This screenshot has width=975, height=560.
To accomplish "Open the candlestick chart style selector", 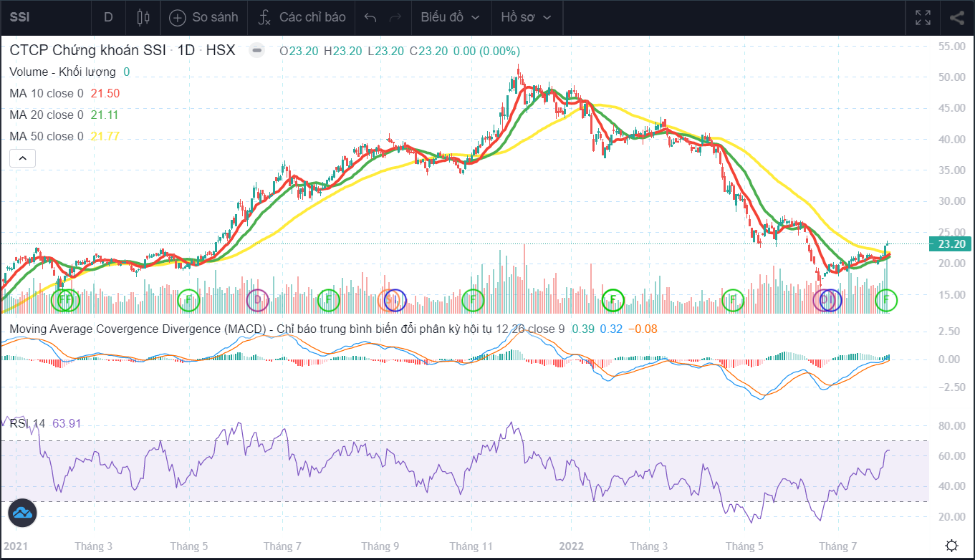I will [x=143, y=17].
